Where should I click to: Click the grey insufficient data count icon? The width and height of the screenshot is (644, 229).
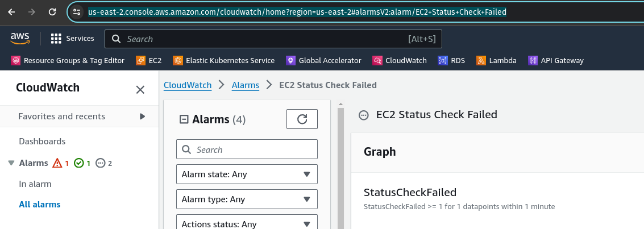[x=100, y=163]
